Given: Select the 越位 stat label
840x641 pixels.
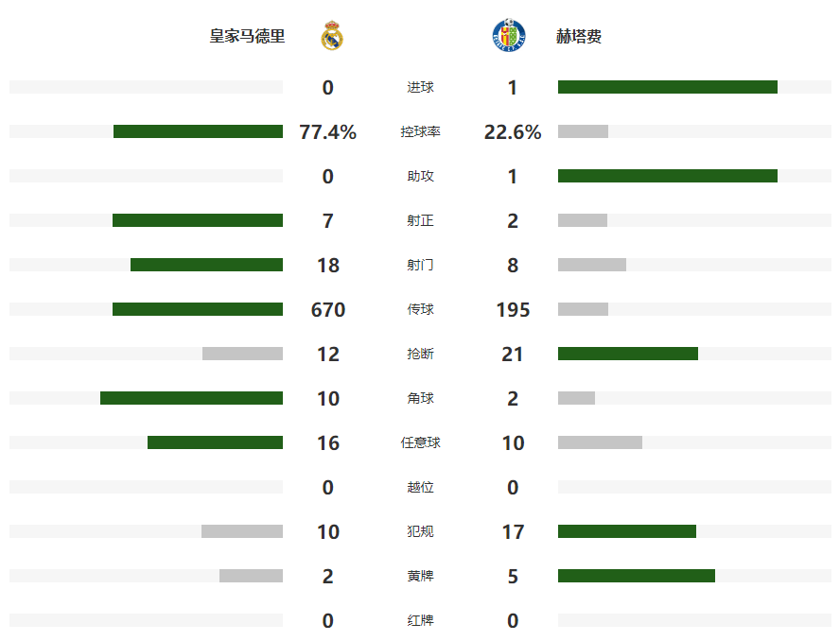Looking at the screenshot, I should pyautogui.click(x=420, y=488).
